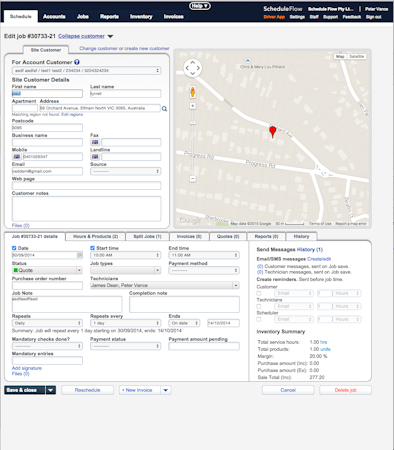The width and height of the screenshot is (394, 450).
Task: Click the Landline country flag icon
Action: pos(95,157)
